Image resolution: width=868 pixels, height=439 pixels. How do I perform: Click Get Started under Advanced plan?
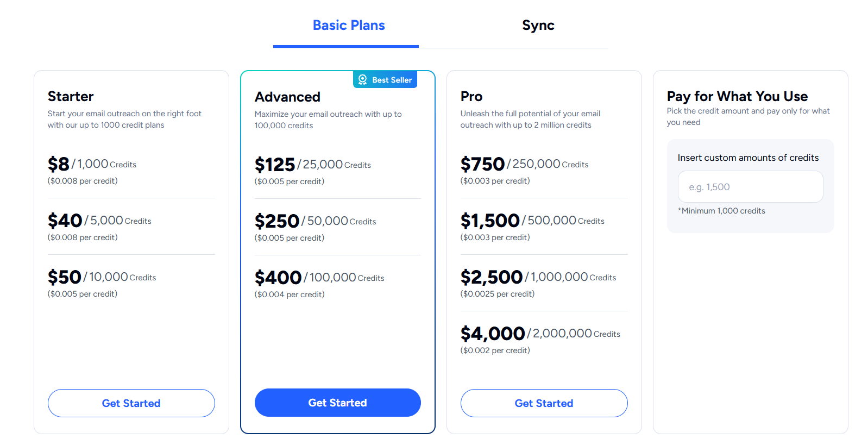[x=337, y=403]
